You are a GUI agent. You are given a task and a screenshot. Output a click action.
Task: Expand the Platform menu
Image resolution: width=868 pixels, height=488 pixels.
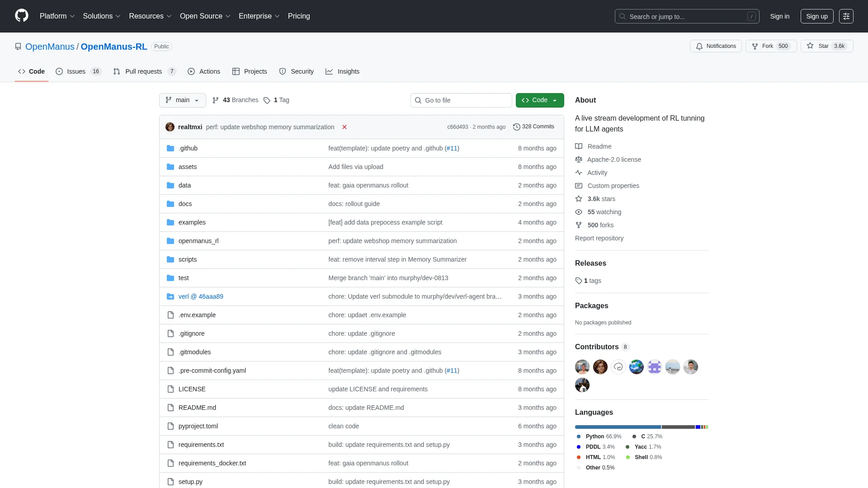[57, 16]
